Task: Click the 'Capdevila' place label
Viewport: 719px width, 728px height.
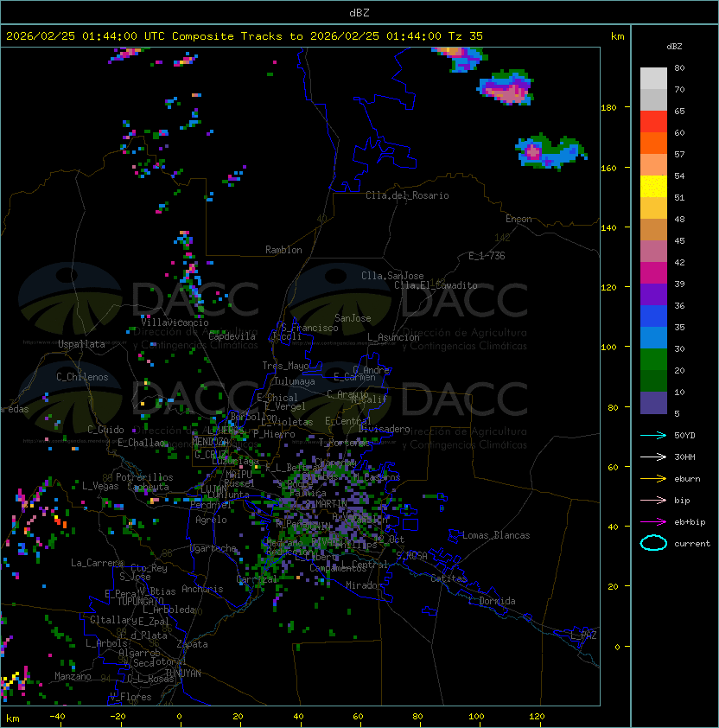Action: pyautogui.click(x=232, y=336)
